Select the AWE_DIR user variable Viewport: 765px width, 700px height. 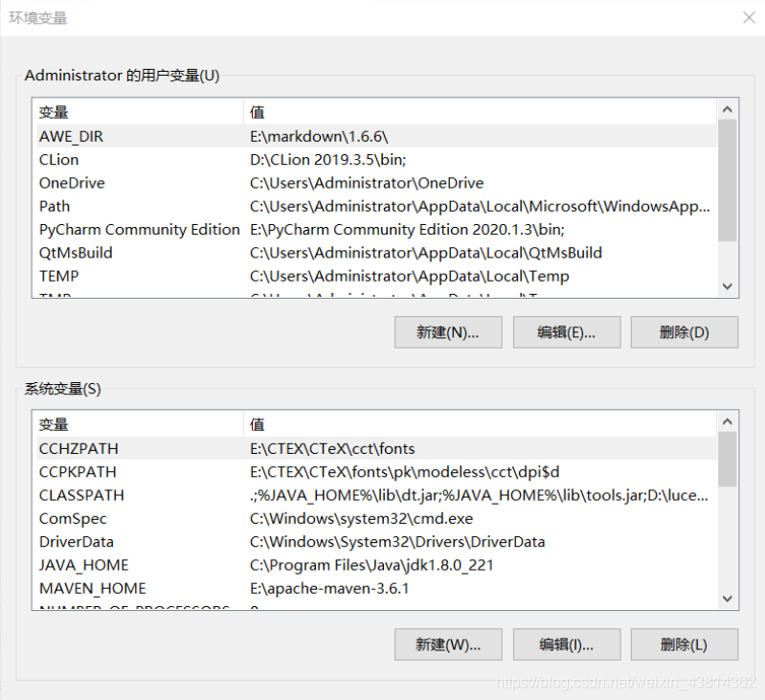pyautogui.click(x=376, y=136)
